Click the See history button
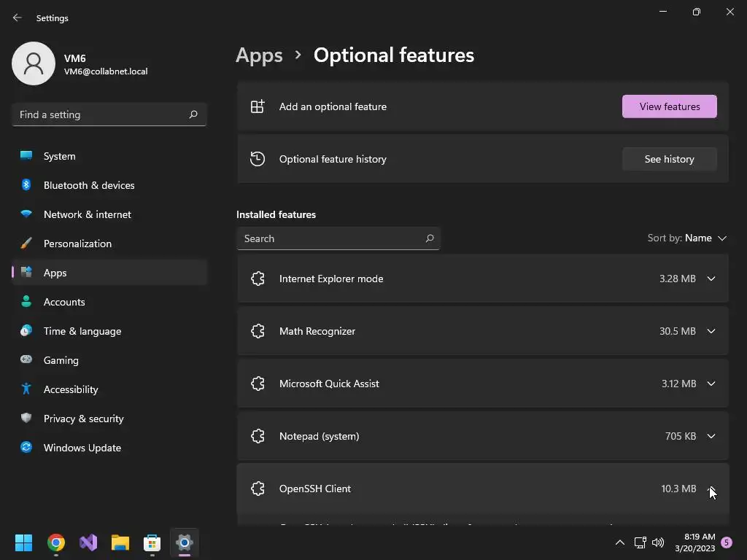747x560 pixels. coord(669,159)
